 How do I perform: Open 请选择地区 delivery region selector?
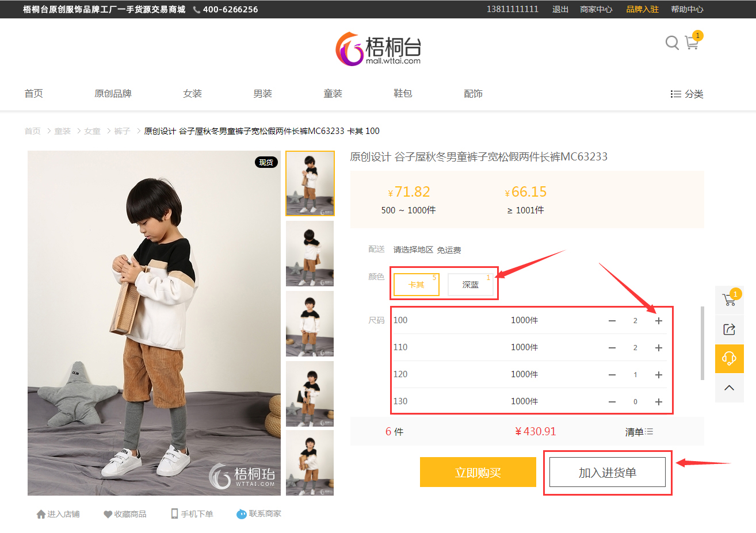coord(413,250)
